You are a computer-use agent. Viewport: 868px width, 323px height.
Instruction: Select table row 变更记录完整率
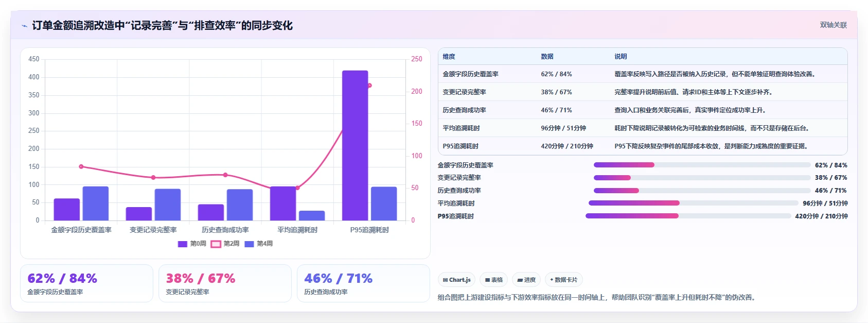[x=643, y=92]
